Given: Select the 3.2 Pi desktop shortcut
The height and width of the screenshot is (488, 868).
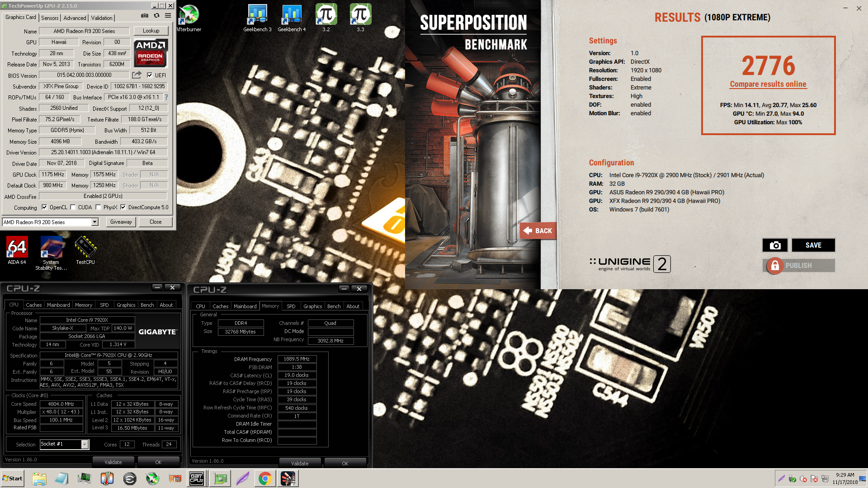Looking at the screenshot, I should point(326,18).
